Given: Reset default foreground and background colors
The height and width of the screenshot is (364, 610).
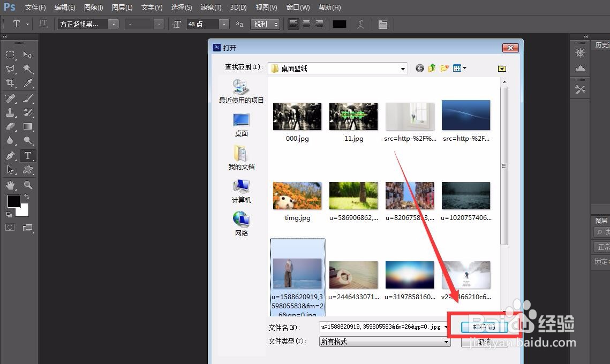Looking at the screenshot, I should click(9, 214).
